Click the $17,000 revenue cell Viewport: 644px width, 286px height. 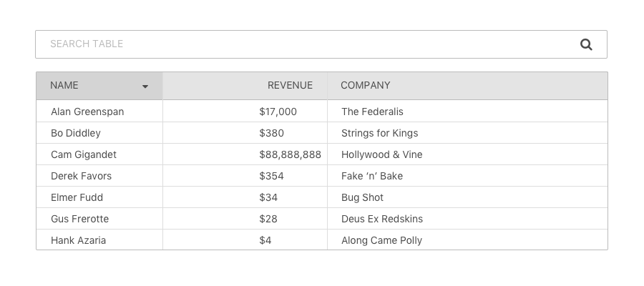pyautogui.click(x=245, y=112)
